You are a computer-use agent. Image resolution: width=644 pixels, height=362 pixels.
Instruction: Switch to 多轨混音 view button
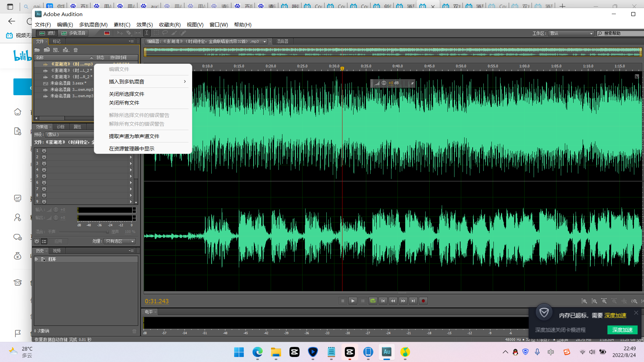coord(73,33)
